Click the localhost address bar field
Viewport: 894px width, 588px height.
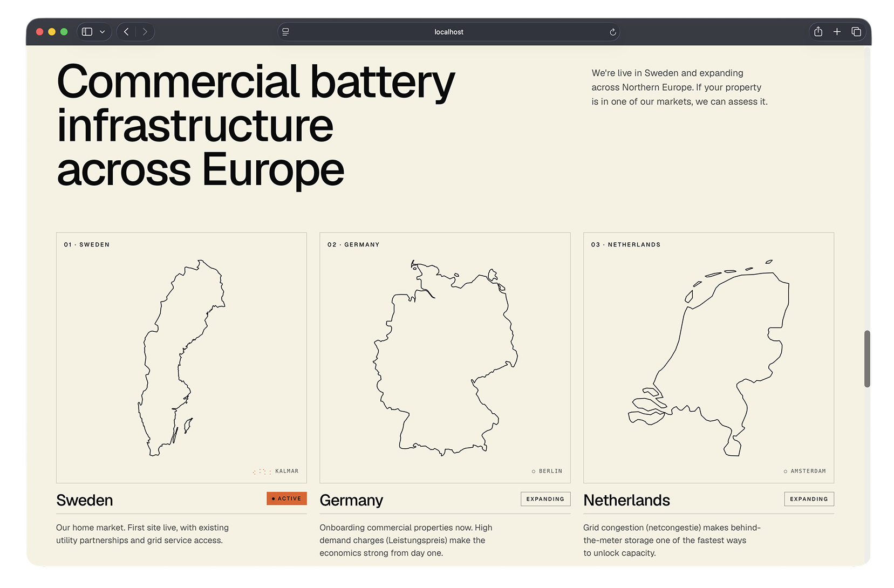pyautogui.click(x=448, y=32)
